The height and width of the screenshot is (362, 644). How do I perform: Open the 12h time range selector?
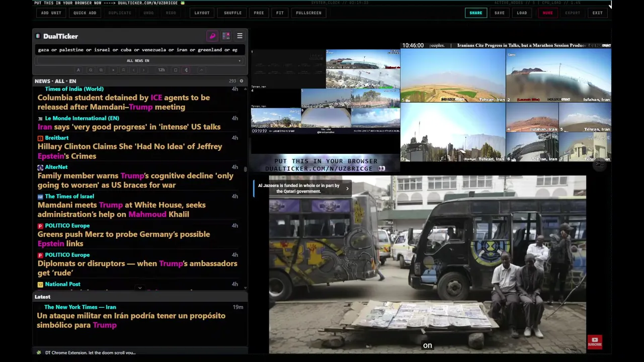(x=162, y=70)
